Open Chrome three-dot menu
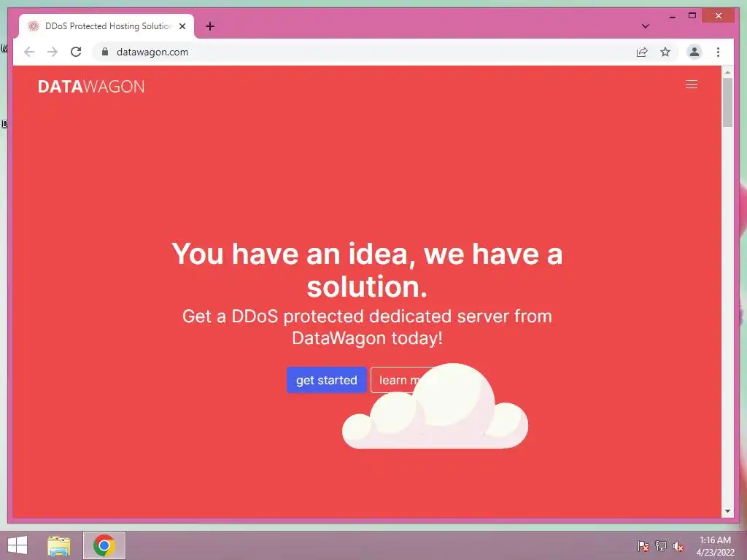This screenshot has height=560, width=747. [718, 52]
